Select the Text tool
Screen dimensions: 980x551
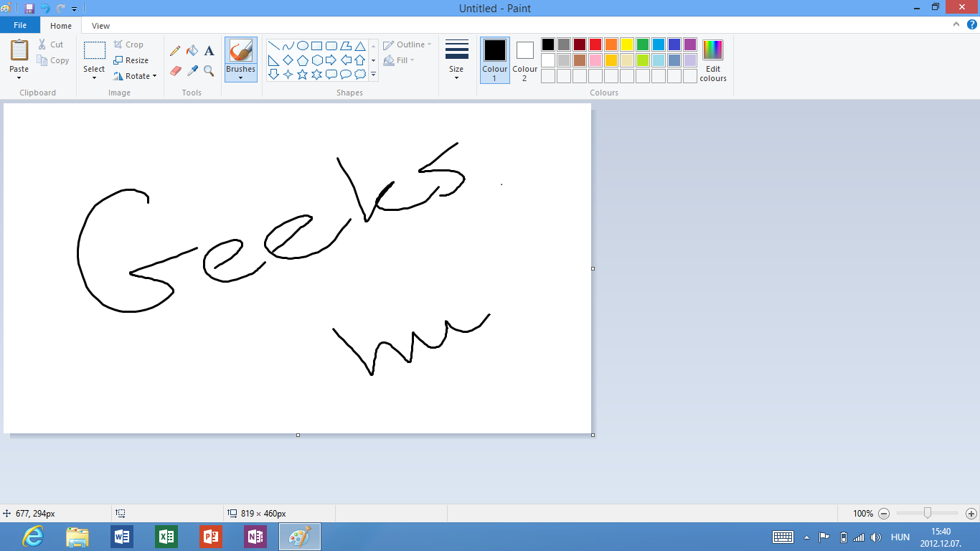pos(209,51)
